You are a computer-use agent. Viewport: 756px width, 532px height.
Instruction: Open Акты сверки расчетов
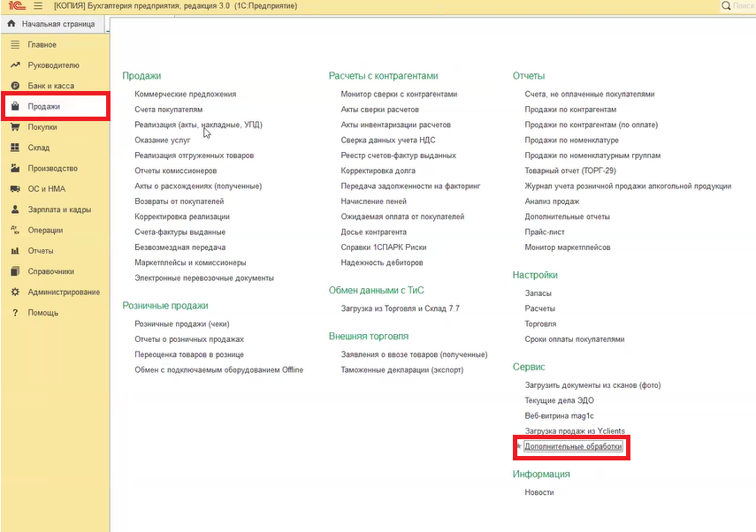point(380,110)
